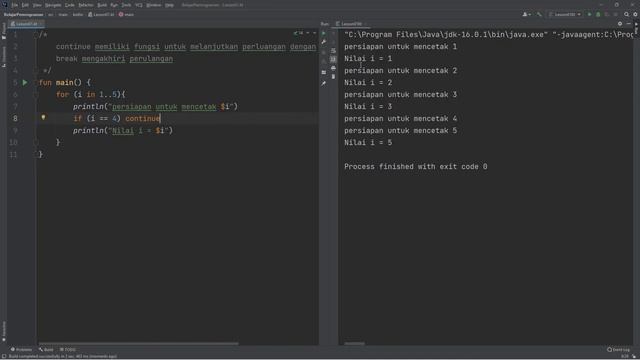Screen dimensions: 640x360
Task: Click horizontal scrollbar of code editor
Action: [138, 344]
